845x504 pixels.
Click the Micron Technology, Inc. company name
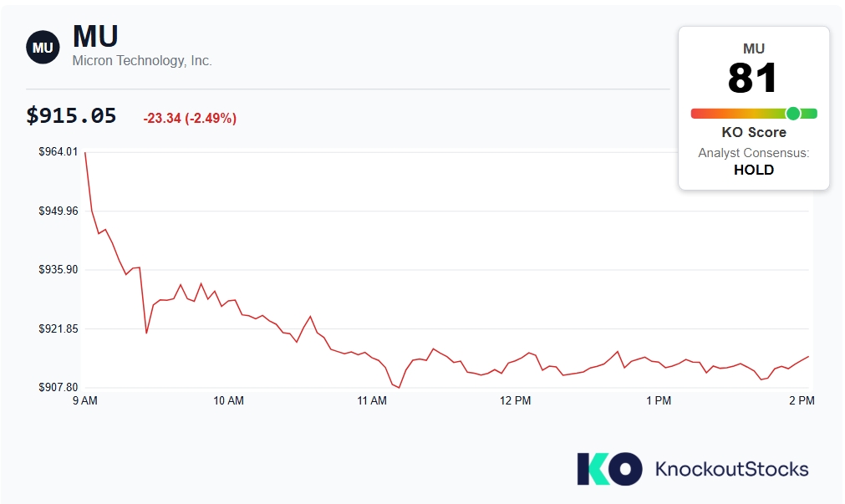pyautogui.click(x=142, y=60)
